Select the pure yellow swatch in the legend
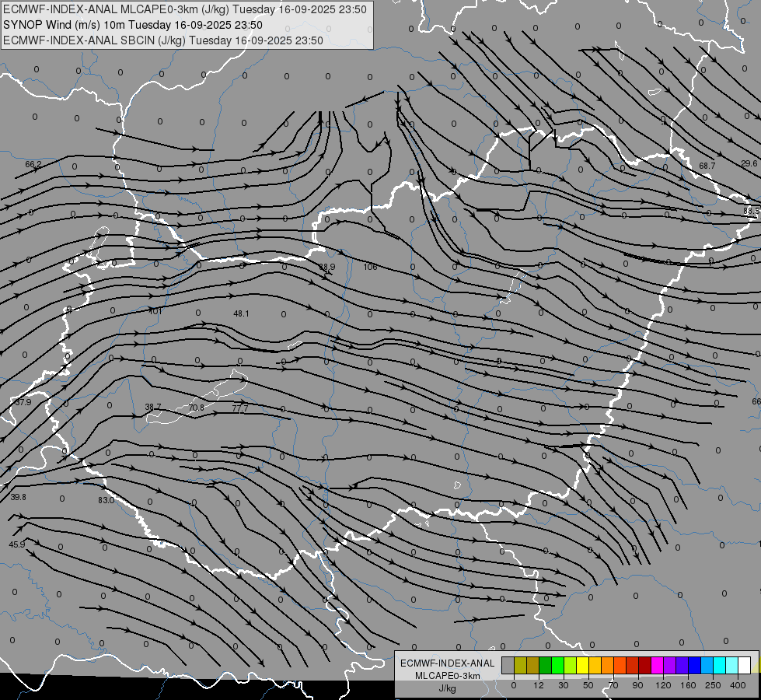This screenshot has height=700, width=761. tap(582, 665)
